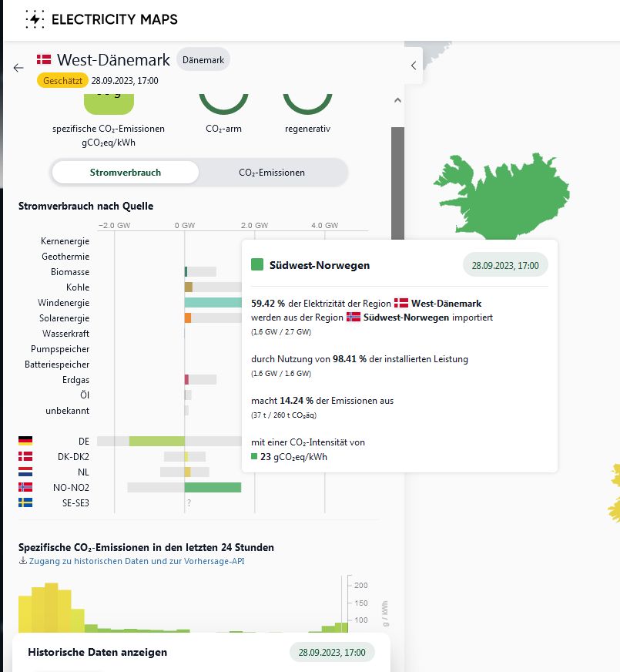Switch to Stromverbrauch view
620x672 pixels.
pyautogui.click(x=126, y=172)
